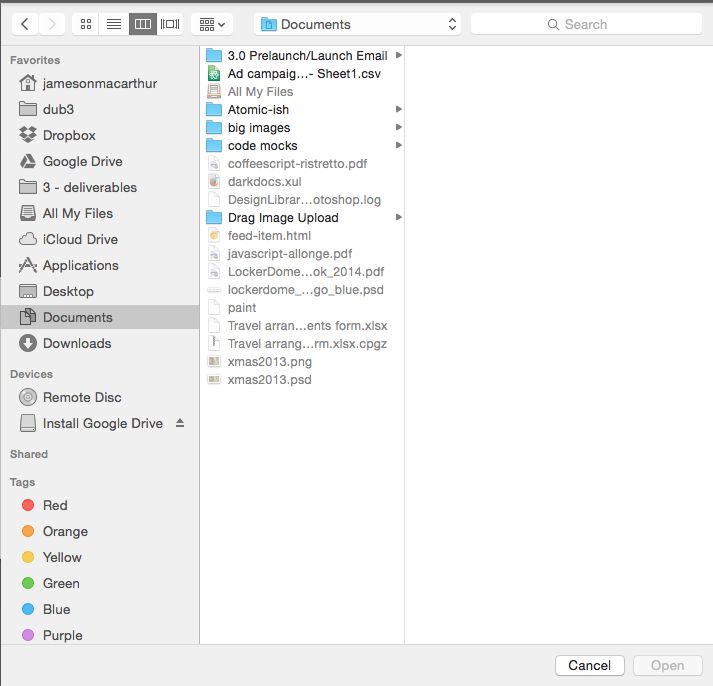Select Downloads in the sidebar
The image size is (713, 686).
(x=76, y=343)
